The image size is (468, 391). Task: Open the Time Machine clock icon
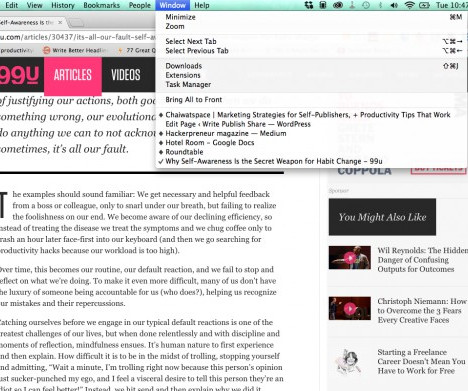tap(366, 5)
